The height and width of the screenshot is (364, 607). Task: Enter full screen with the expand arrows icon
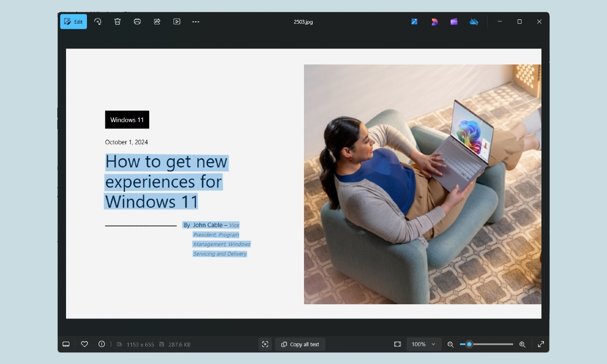pos(541,344)
